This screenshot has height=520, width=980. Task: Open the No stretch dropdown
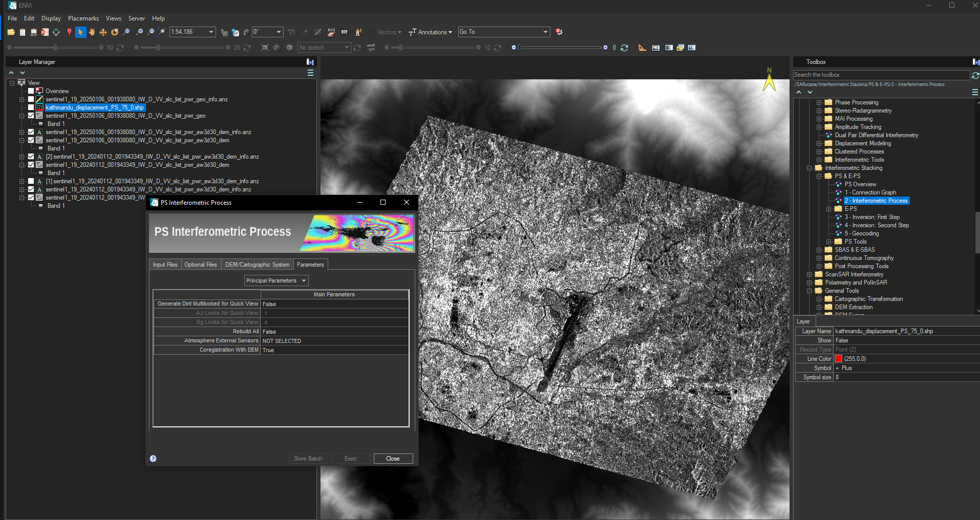pyautogui.click(x=324, y=48)
